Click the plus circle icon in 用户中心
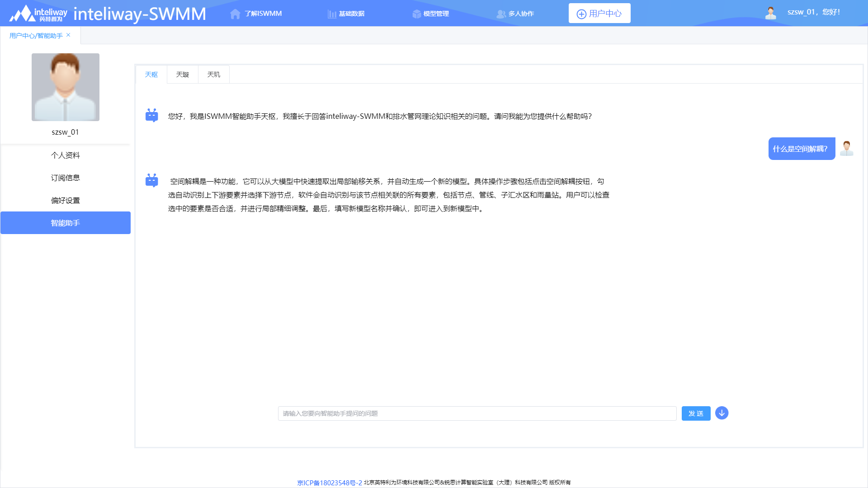Image resolution: width=868 pixels, height=488 pixels. click(581, 14)
